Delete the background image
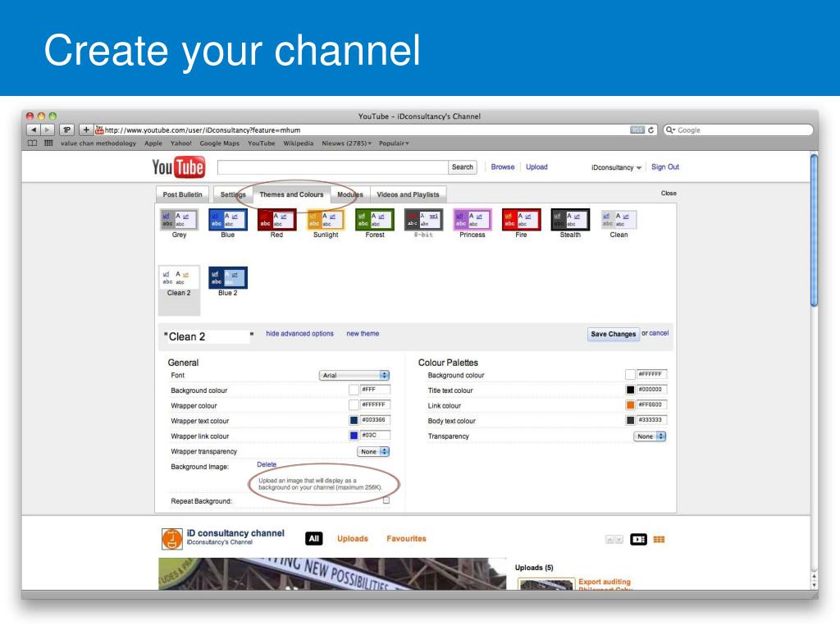Screen dimensions: 840x630 pos(267,464)
